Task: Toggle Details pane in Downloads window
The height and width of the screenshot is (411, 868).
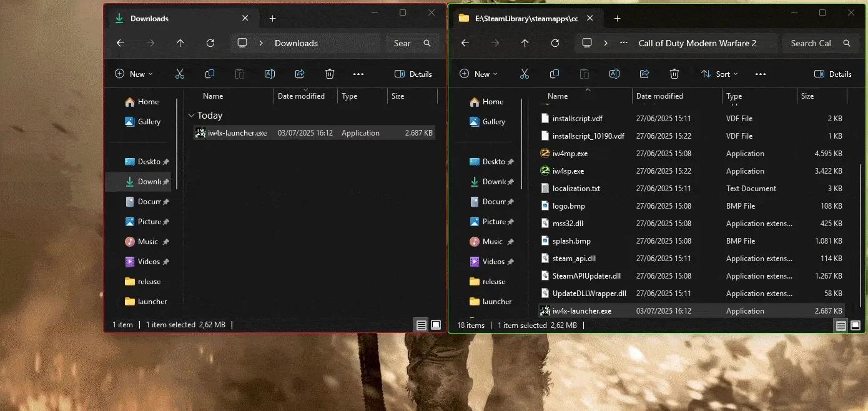Action: coord(413,74)
